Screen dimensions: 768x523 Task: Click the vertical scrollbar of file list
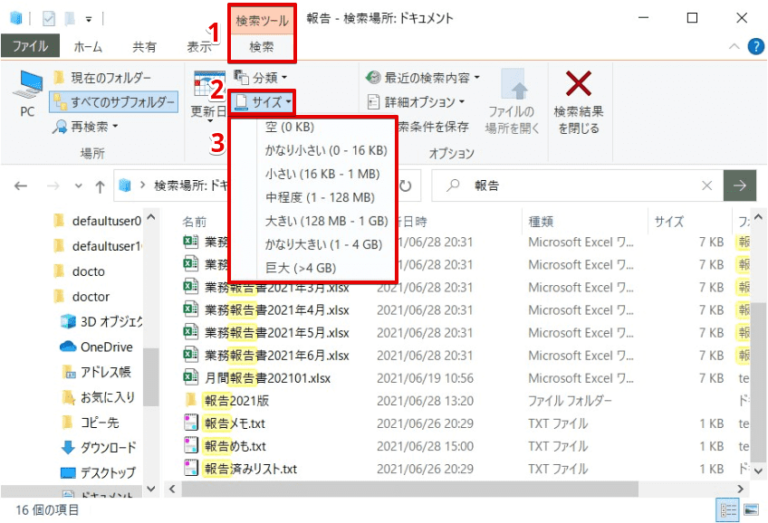coord(758,382)
